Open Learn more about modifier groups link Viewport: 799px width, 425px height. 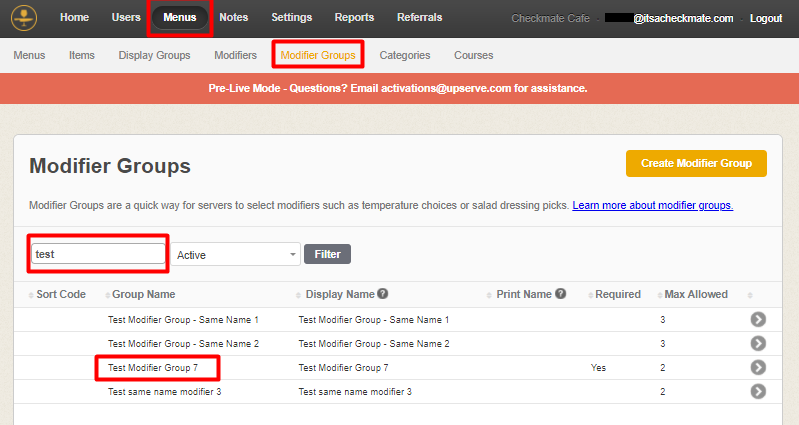click(x=652, y=205)
